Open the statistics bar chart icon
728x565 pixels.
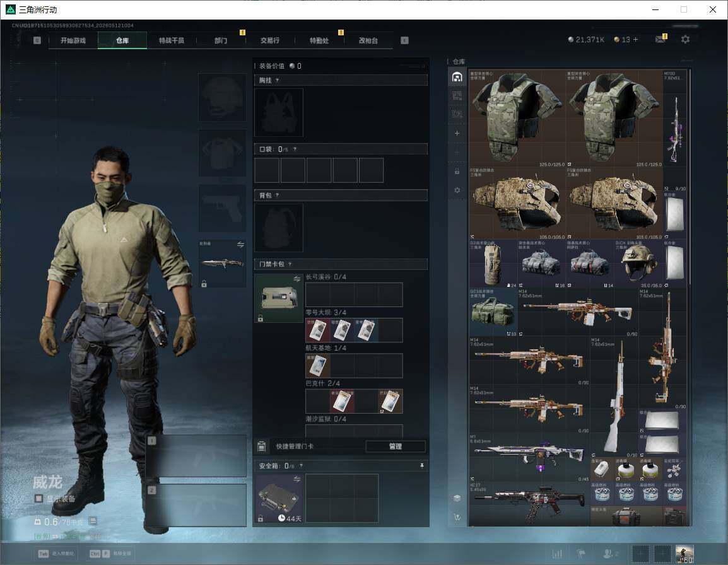[x=557, y=554]
